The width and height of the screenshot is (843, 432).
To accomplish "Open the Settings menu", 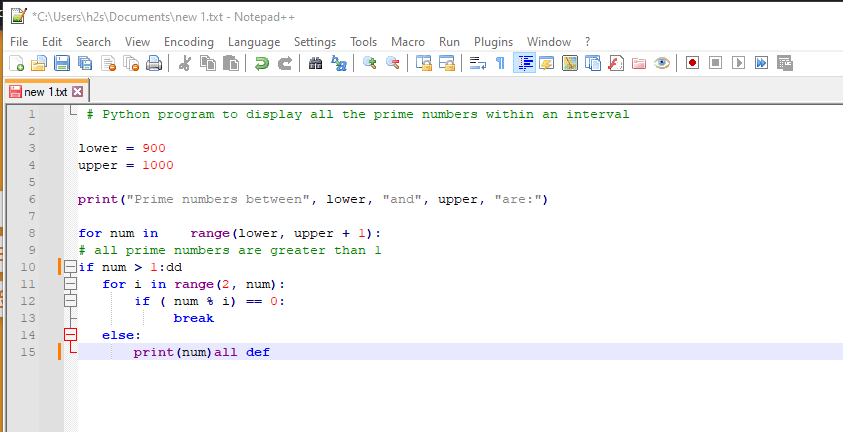I will [x=315, y=42].
